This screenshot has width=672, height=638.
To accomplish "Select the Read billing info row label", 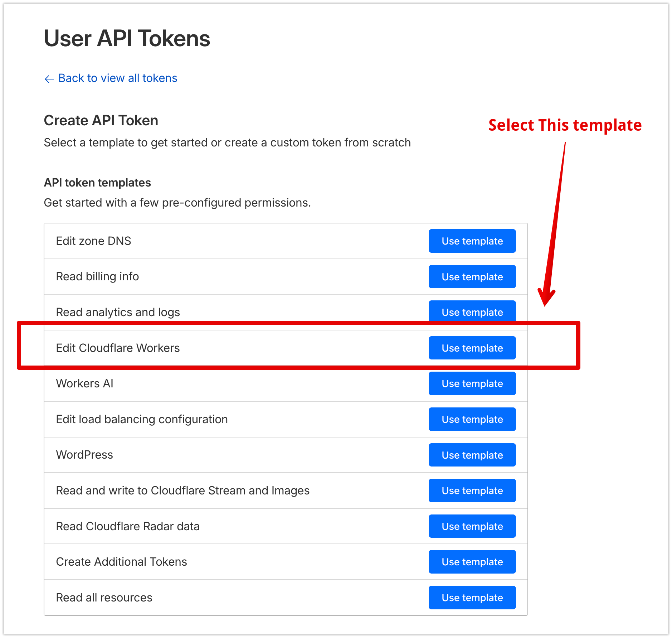I will 97,276.
